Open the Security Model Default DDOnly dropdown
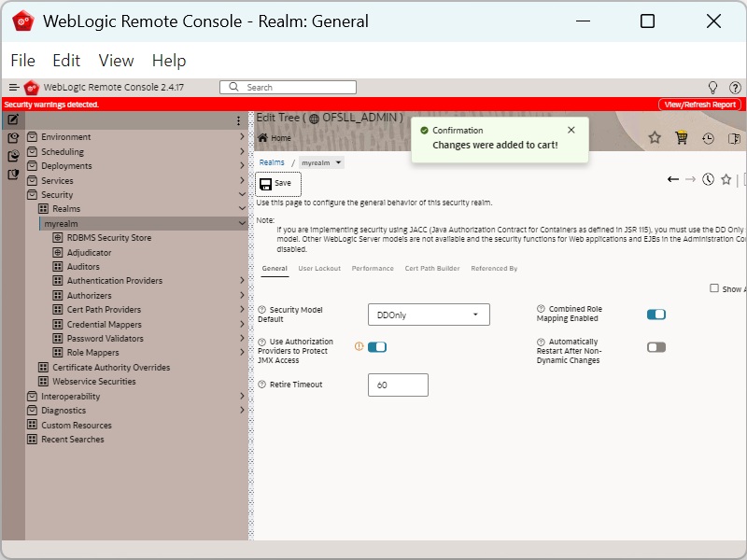This screenshot has width=747, height=560. point(429,315)
